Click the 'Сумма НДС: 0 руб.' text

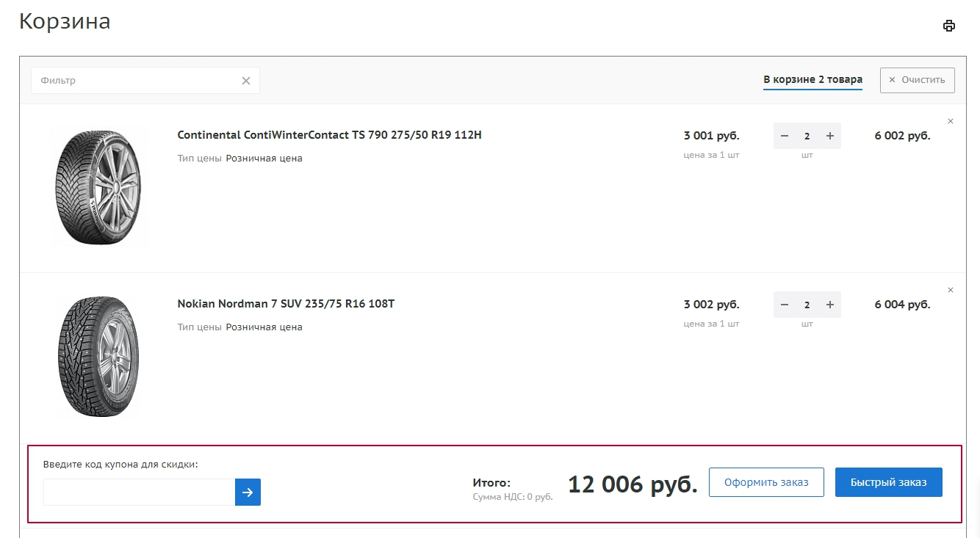pyautogui.click(x=513, y=497)
